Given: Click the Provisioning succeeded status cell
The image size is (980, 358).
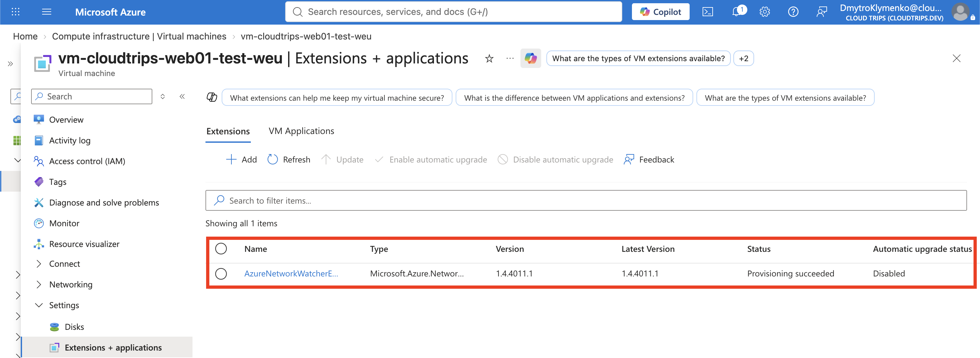Looking at the screenshot, I should [x=790, y=274].
